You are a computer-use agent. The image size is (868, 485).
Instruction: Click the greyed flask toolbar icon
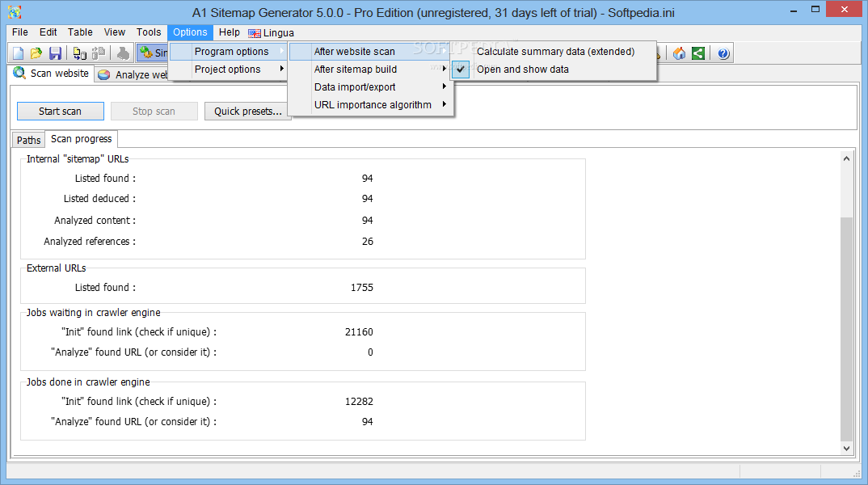click(x=123, y=53)
